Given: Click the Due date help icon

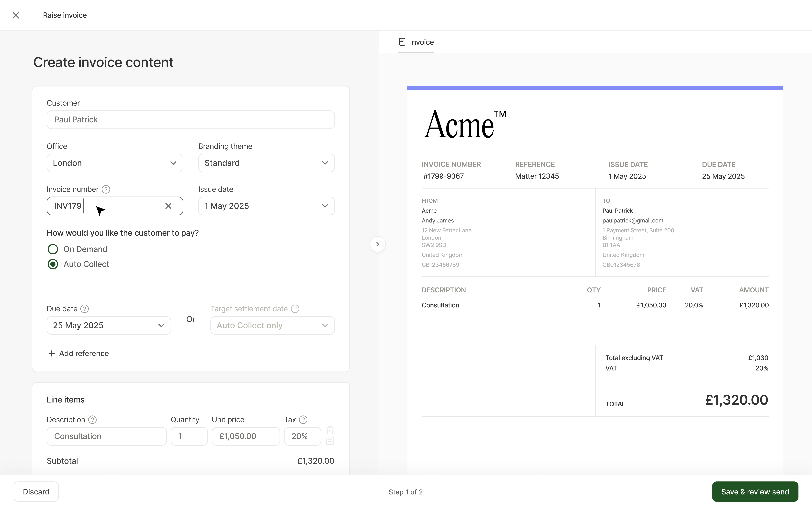Looking at the screenshot, I should [x=85, y=309].
